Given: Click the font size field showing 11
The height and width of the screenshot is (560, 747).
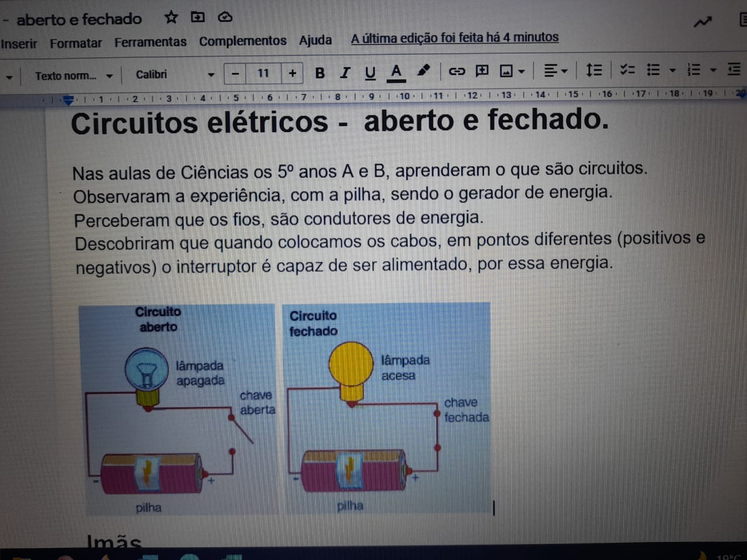Looking at the screenshot, I should [263, 73].
